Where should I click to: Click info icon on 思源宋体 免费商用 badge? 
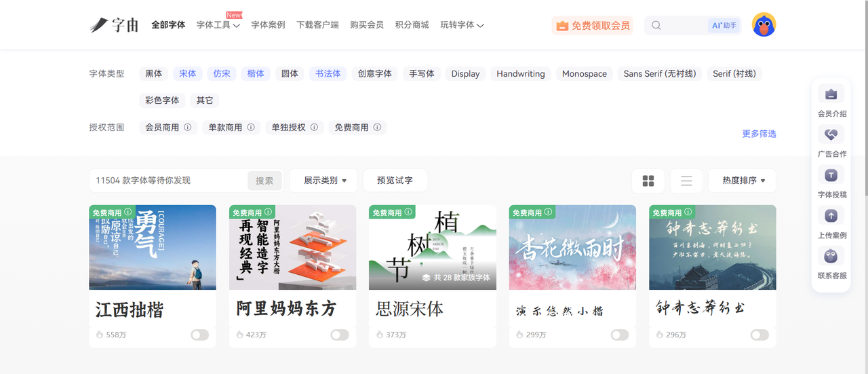tap(408, 212)
